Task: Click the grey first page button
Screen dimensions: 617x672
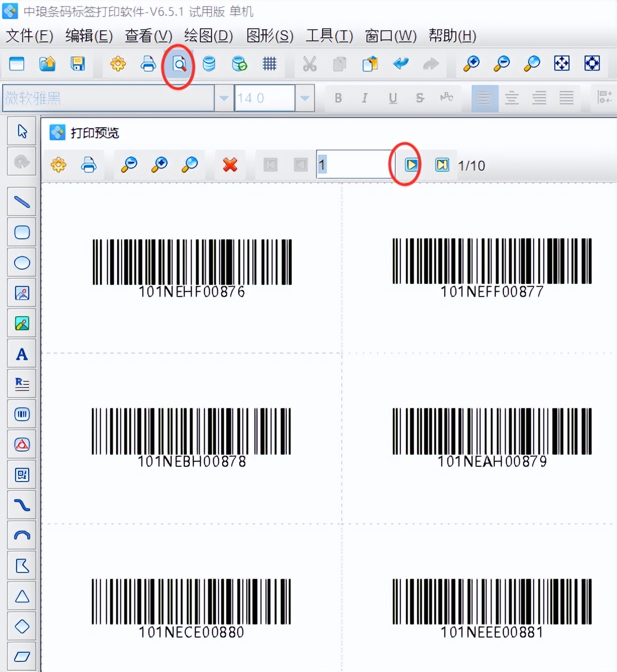Action: [x=271, y=165]
